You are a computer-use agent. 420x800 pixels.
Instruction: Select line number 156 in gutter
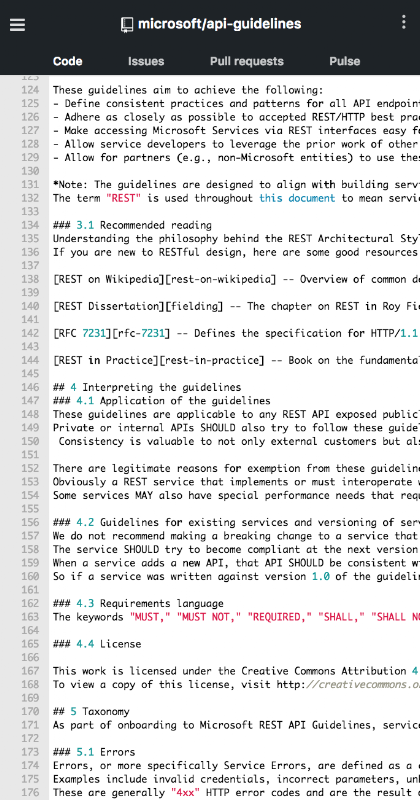coord(30,522)
